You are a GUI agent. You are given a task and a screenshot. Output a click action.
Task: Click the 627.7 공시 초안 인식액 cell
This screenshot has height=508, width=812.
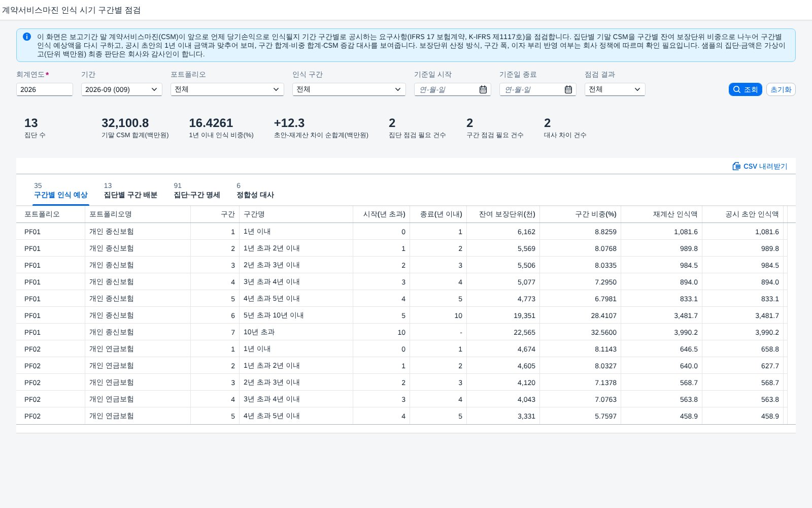(x=743, y=366)
